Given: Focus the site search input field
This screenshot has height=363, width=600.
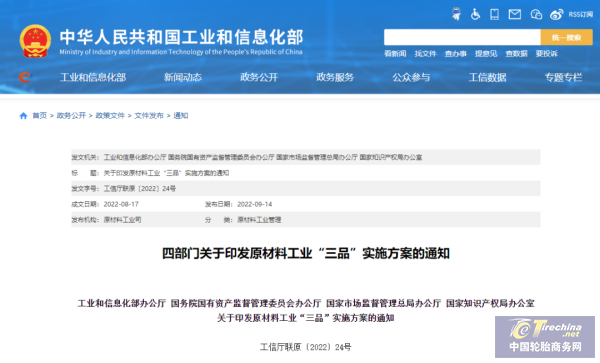Looking at the screenshot, I should [x=462, y=37].
